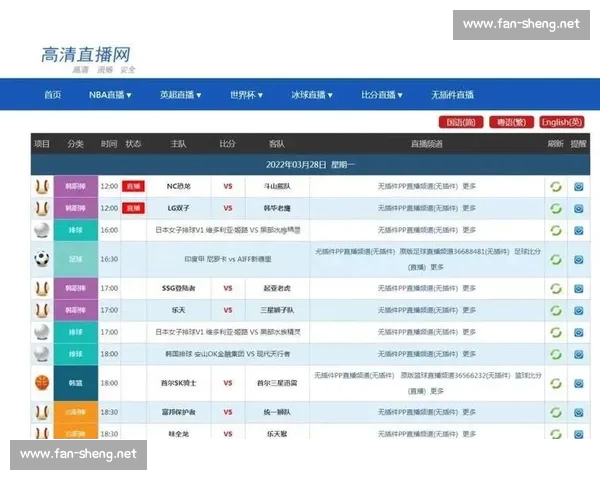Refresh the NC恐龙 vs 斗山熊队 match row

coord(556,186)
